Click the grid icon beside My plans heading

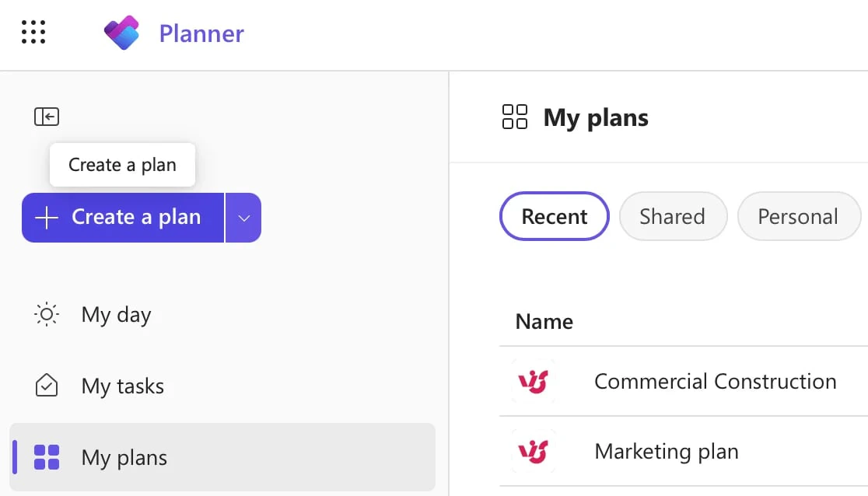click(x=515, y=117)
